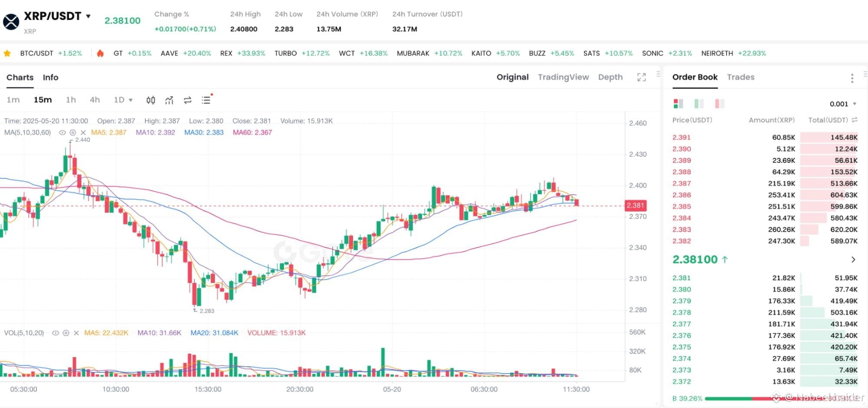
Task: Click the hot flame icon in ticker bar
Action: click(100, 53)
